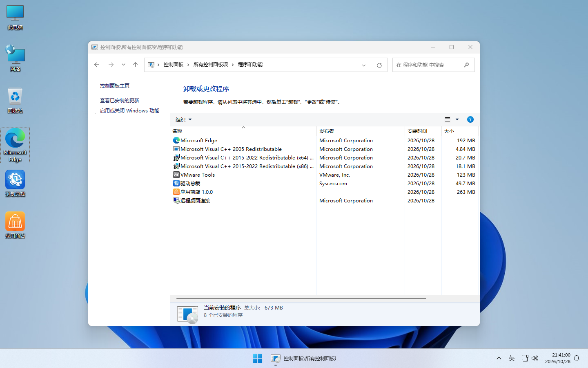Viewport: 588px width, 368px height.
Task: Expand the address bar history dropdown
Action: [x=364, y=65]
